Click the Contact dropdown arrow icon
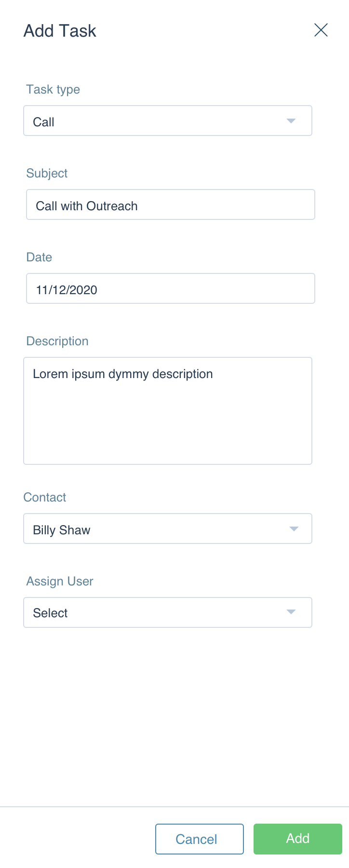This screenshot has height=868, width=349. tap(294, 529)
